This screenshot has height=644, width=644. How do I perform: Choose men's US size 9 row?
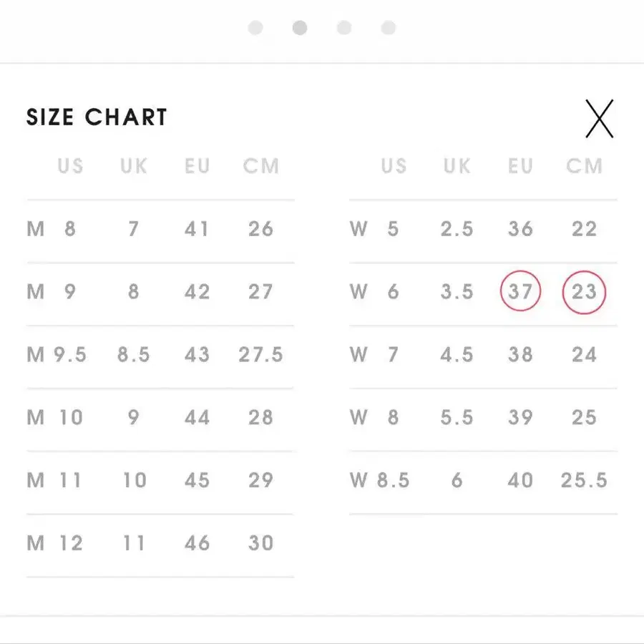tap(160, 293)
